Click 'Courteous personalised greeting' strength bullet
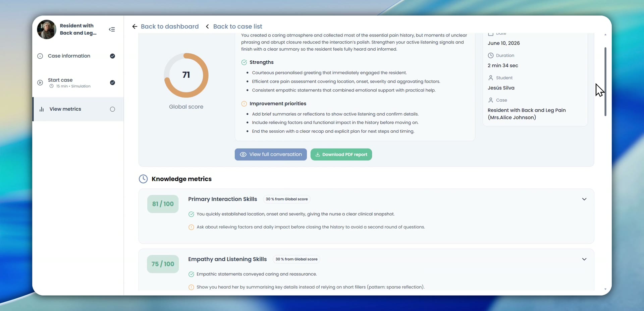Image resolution: width=644 pixels, height=311 pixels. [329, 73]
